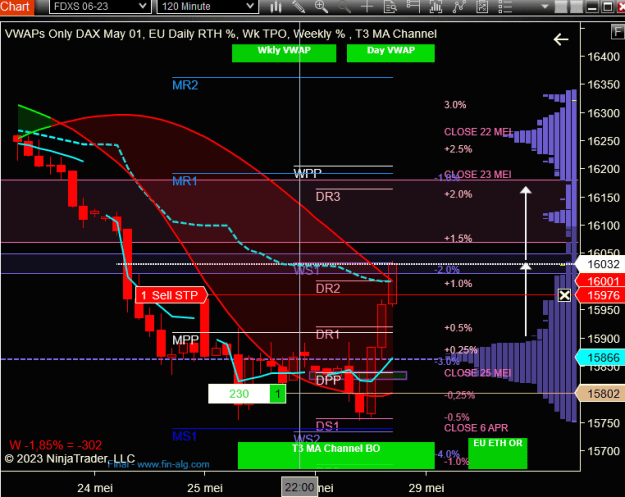Screen dimensions: 625x497
Task: Click the 1 Sell STP order flag
Action: click(171, 295)
